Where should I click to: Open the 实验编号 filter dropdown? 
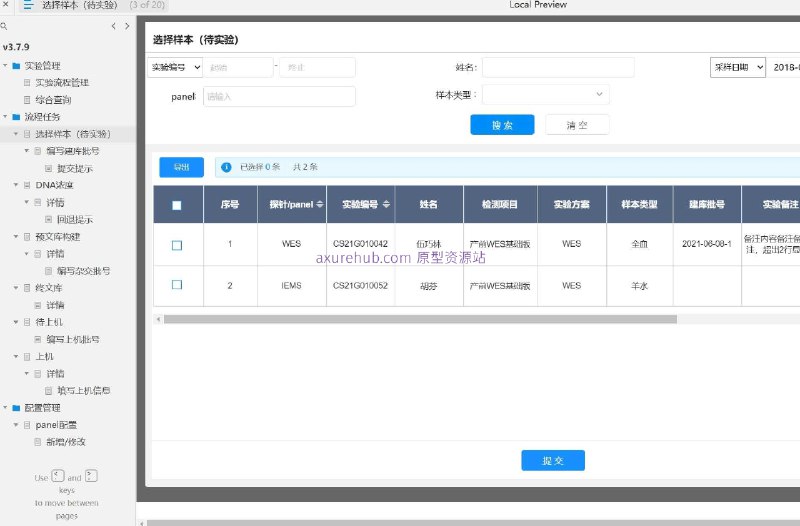175,67
